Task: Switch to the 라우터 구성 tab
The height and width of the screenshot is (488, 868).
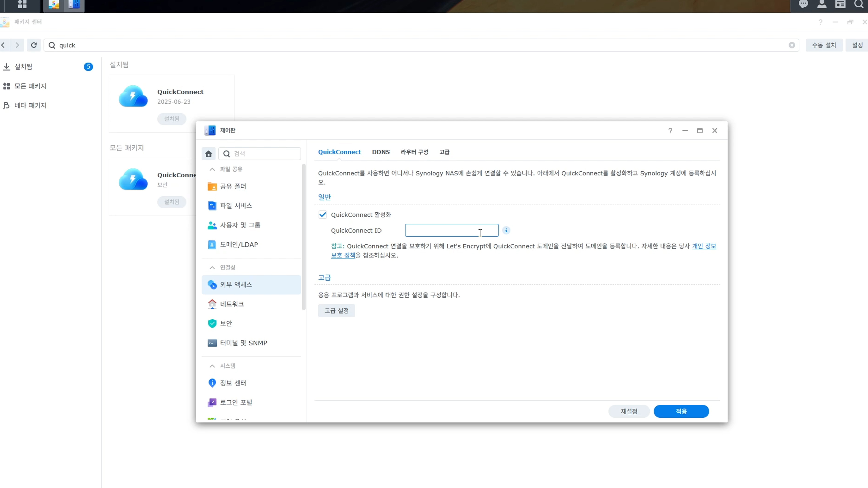Action: click(414, 152)
